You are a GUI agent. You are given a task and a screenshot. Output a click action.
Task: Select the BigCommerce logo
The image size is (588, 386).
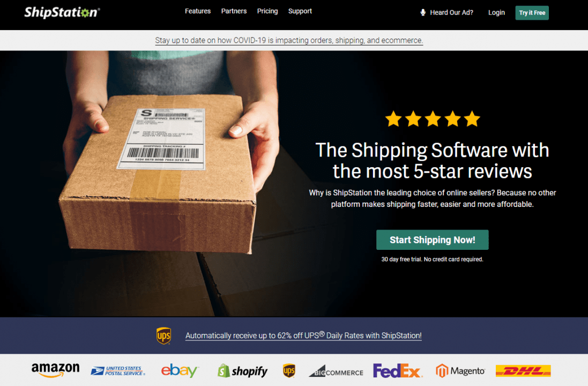click(x=336, y=371)
